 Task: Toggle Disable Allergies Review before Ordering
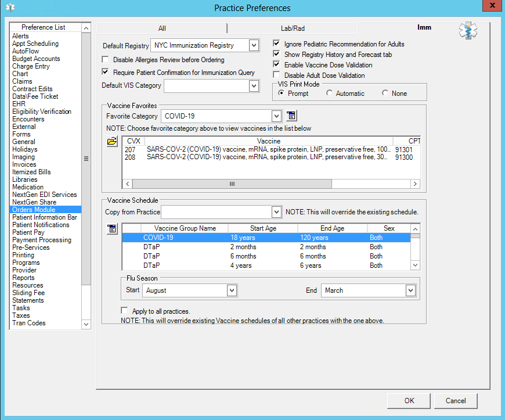click(x=105, y=60)
